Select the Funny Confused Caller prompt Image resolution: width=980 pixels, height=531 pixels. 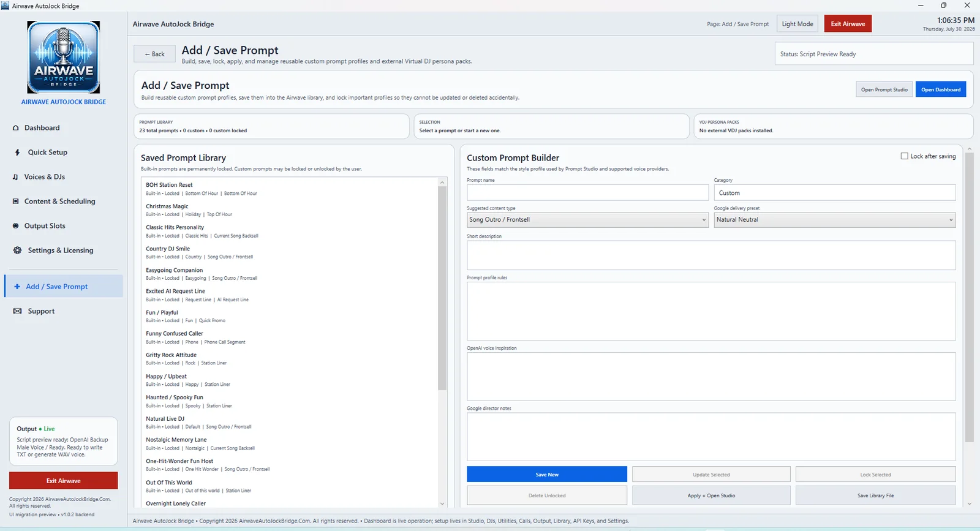pyautogui.click(x=289, y=337)
